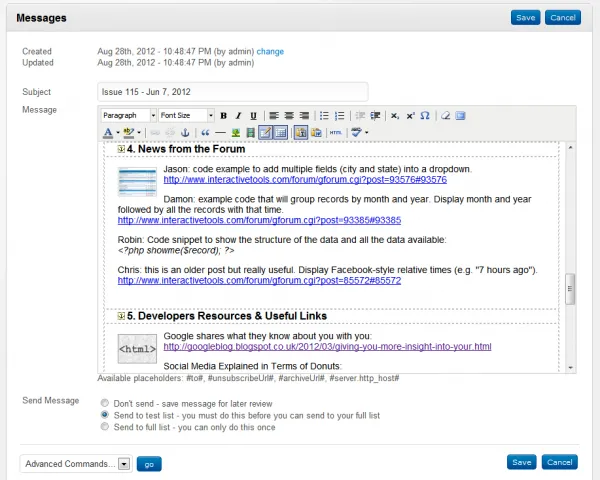The width and height of the screenshot is (600, 480).
Task: Apply italic formatting to the message
Action: coord(239,116)
